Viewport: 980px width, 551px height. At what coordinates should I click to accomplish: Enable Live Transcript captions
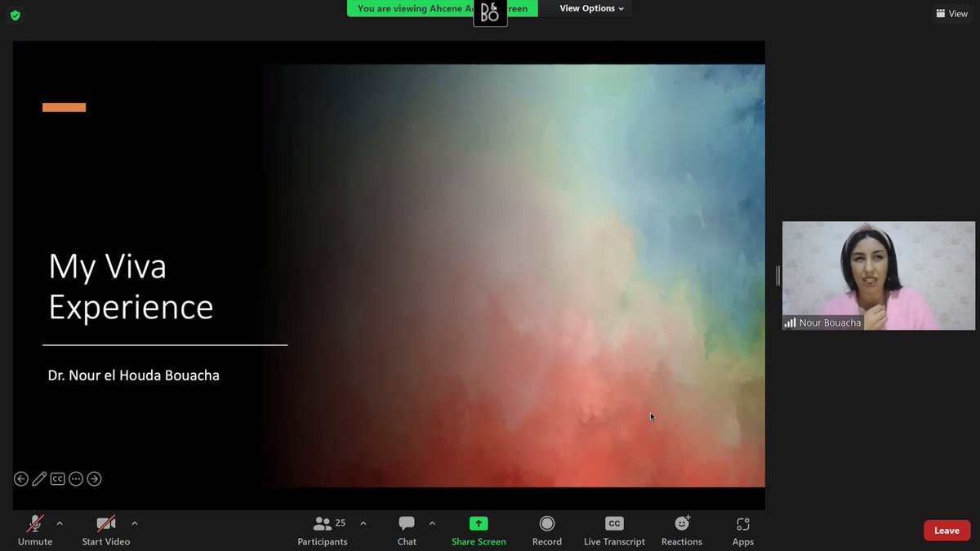pyautogui.click(x=614, y=531)
